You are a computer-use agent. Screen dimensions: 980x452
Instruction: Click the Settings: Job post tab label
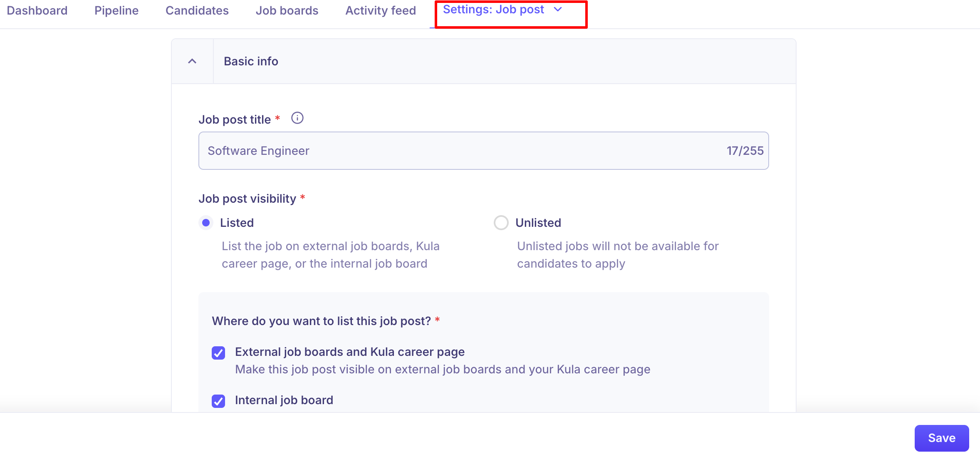[493, 10]
